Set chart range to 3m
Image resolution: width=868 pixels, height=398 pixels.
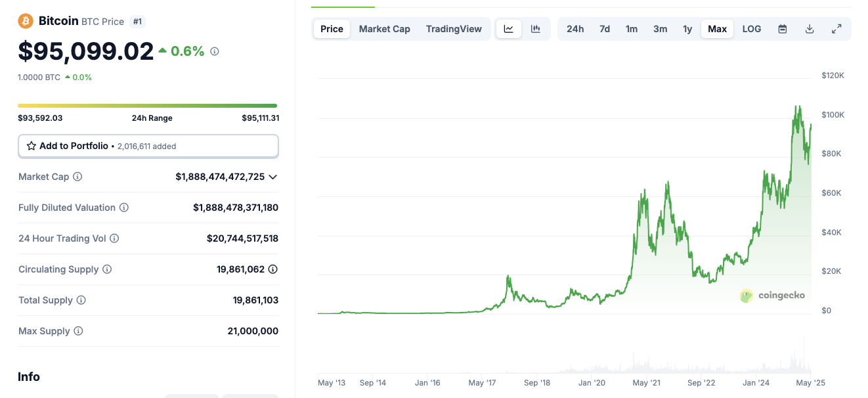point(661,29)
